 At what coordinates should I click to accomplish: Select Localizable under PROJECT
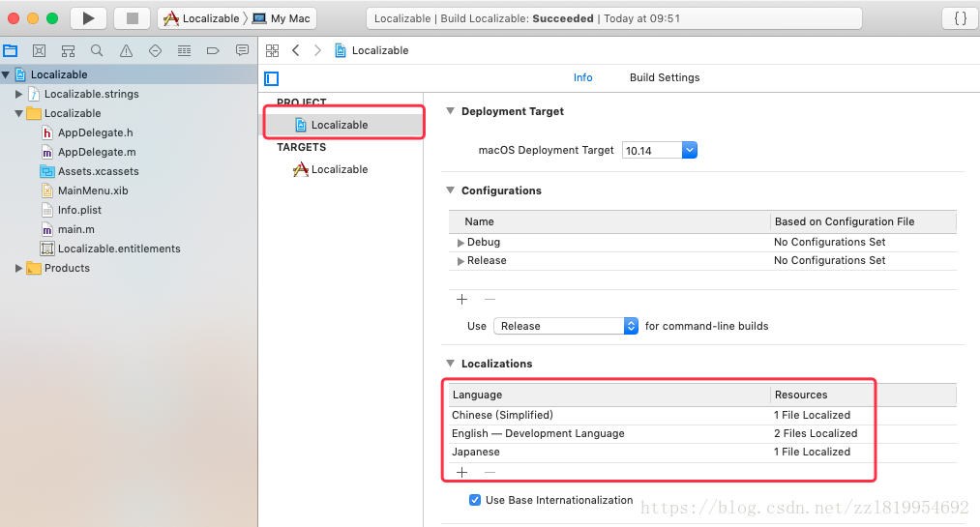coord(342,125)
